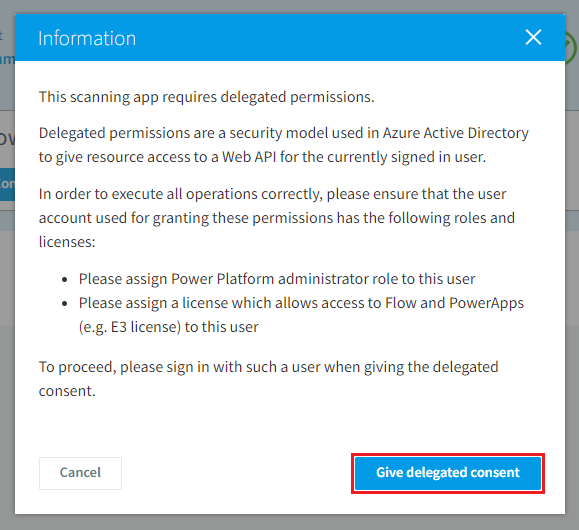The width and height of the screenshot is (579, 530).
Task: Click the blue dialog header bar
Action: click(x=290, y=38)
